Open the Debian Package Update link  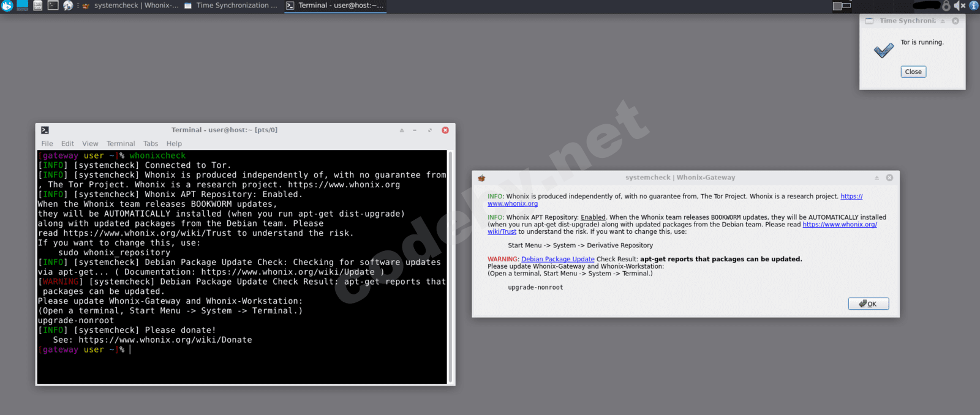pyautogui.click(x=558, y=260)
